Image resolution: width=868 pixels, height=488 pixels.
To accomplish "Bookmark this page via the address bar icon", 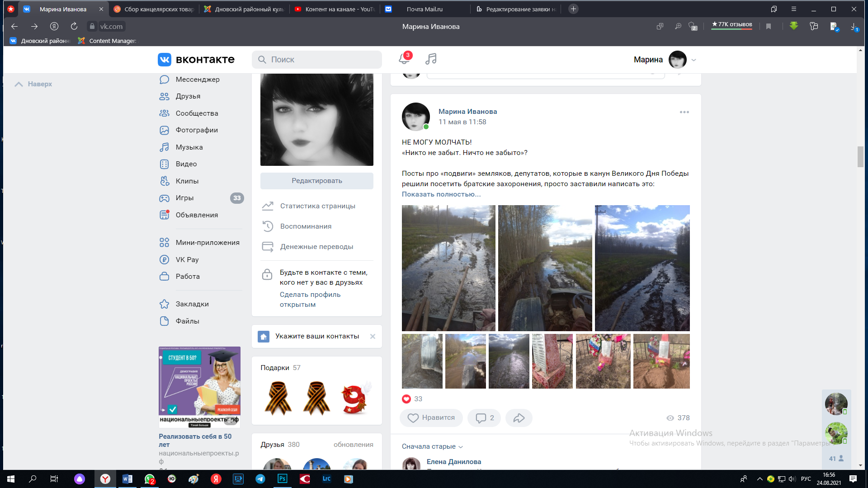I will [x=768, y=26].
